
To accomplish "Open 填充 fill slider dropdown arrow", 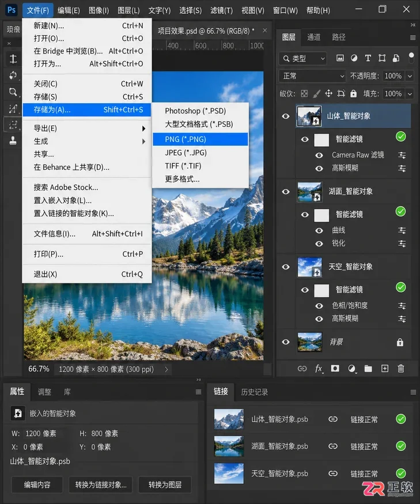I will pos(410,94).
